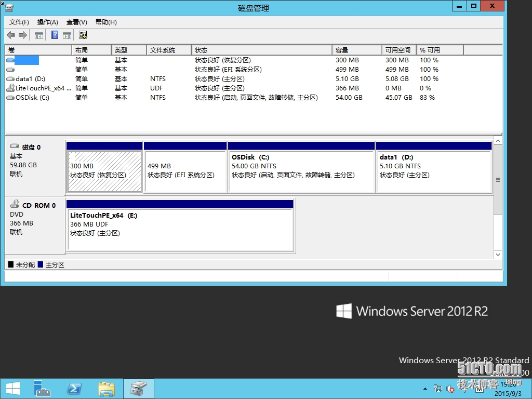Click the Disk Management taskbar icon
The height and width of the screenshot is (399, 532).
pyautogui.click(x=138, y=389)
